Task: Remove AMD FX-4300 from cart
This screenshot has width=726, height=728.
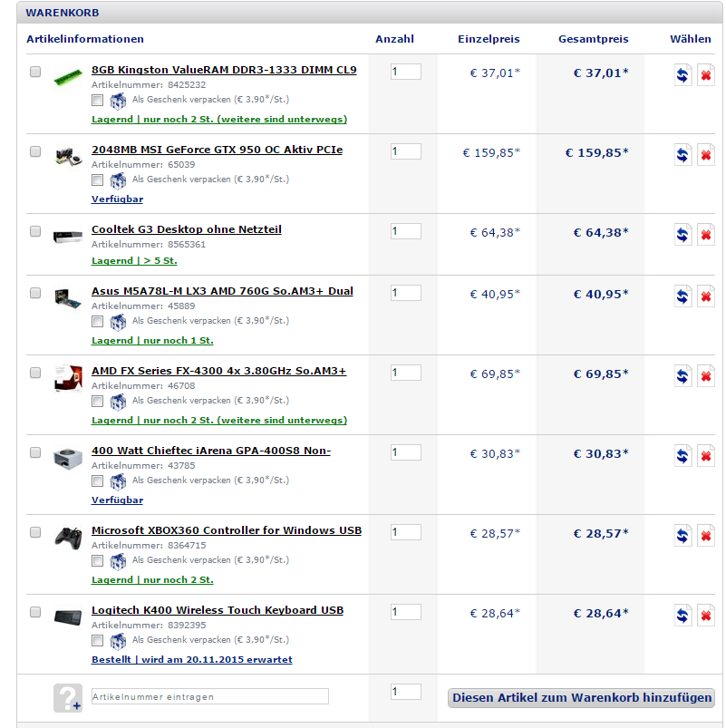Action: point(705,376)
